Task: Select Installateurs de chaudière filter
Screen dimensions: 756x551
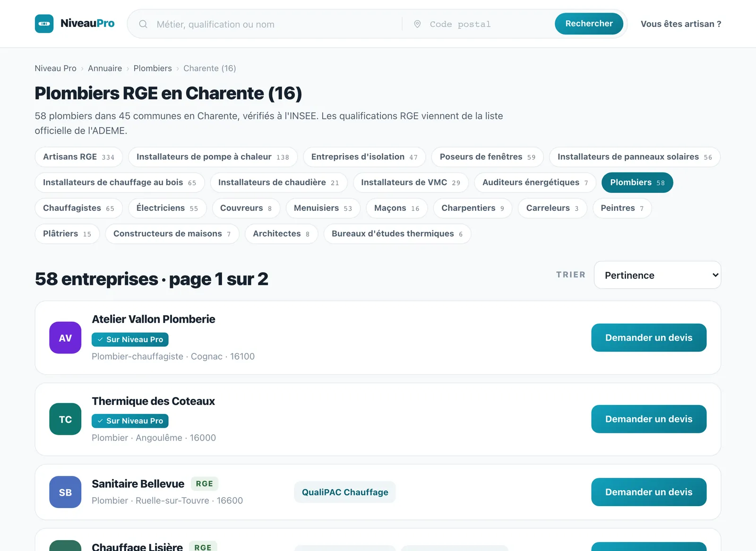Action: click(x=279, y=182)
